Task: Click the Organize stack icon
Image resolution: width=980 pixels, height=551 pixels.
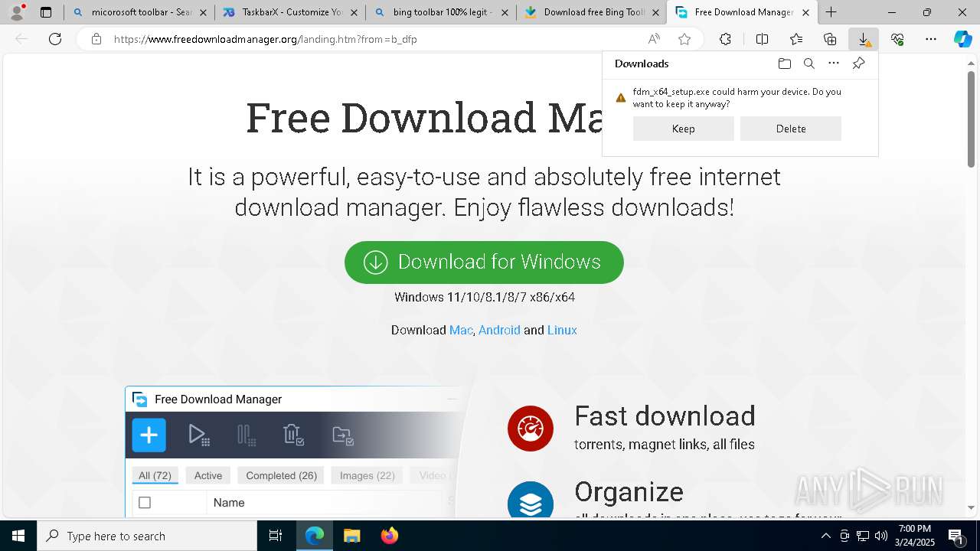Action: pyautogui.click(x=531, y=502)
